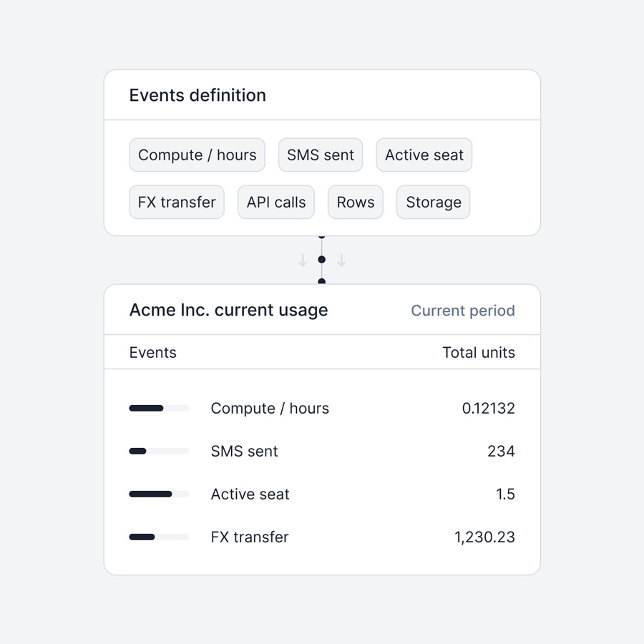Click the Active seat usage bar
Image resolution: width=644 pixels, height=644 pixels.
159,494
